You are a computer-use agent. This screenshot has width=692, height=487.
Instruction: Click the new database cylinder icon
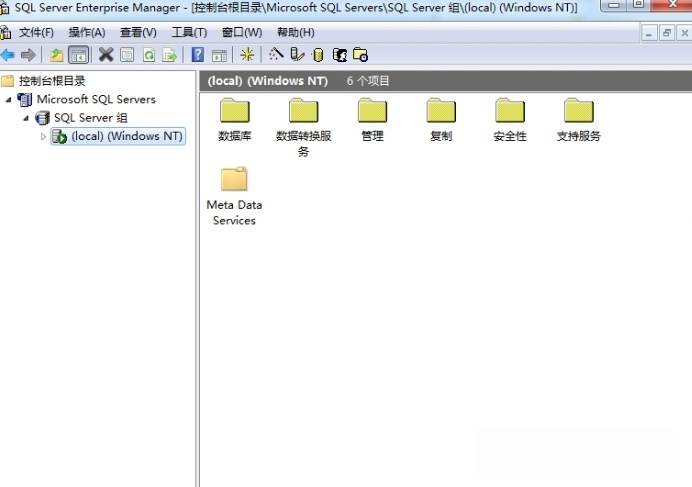coord(318,55)
